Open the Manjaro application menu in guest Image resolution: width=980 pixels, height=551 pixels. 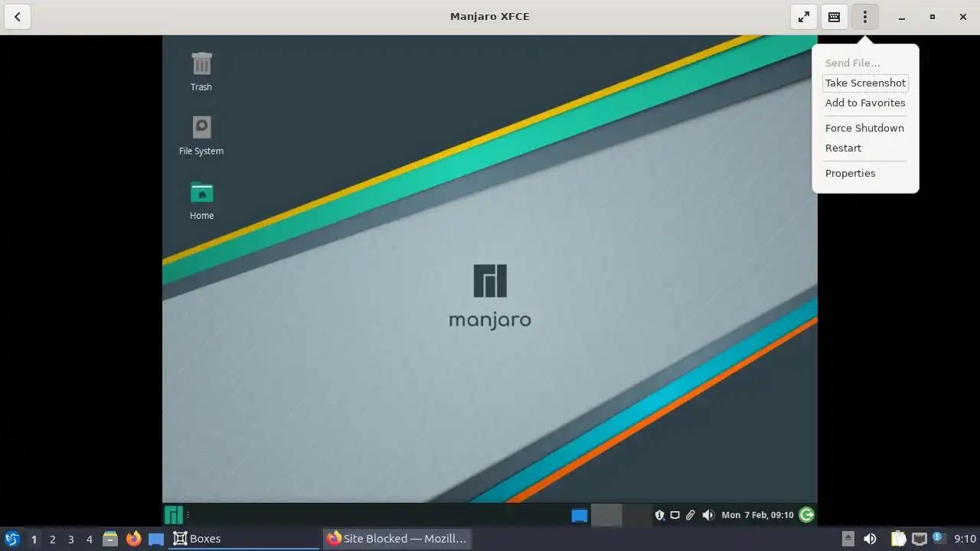tap(174, 515)
